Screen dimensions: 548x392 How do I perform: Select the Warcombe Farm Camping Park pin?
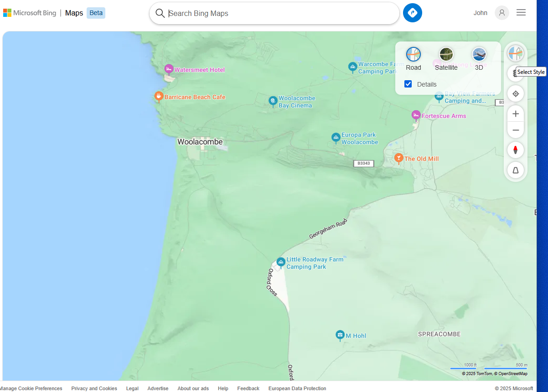352,67
